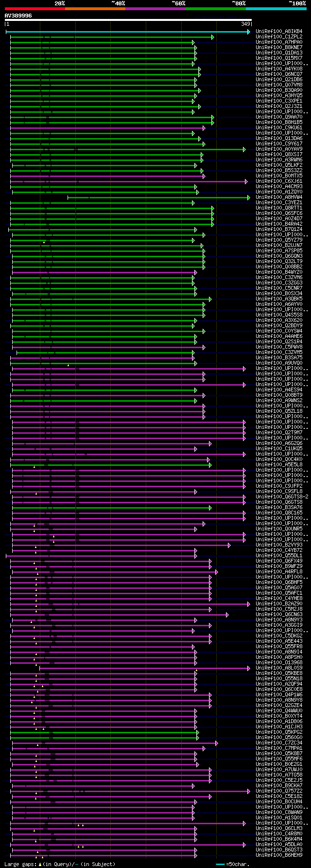Open hit UniRef100_C9SFL8
Screen dimensions: 311x868
(x=279, y=492)
